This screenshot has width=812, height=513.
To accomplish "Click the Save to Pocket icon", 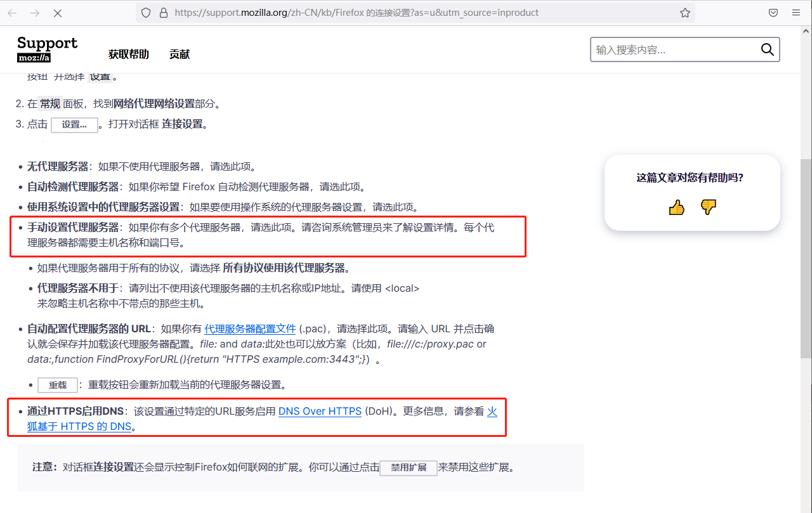I will click(773, 12).
